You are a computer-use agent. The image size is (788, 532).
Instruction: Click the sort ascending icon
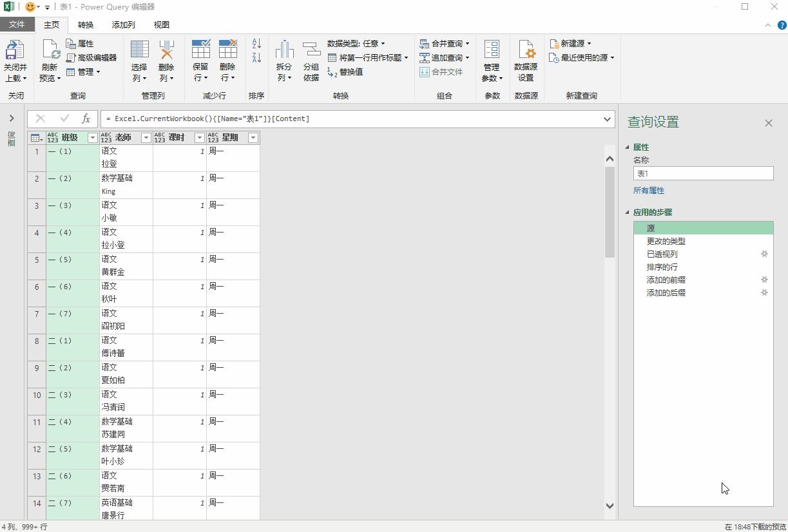click(x=256, y=43)
